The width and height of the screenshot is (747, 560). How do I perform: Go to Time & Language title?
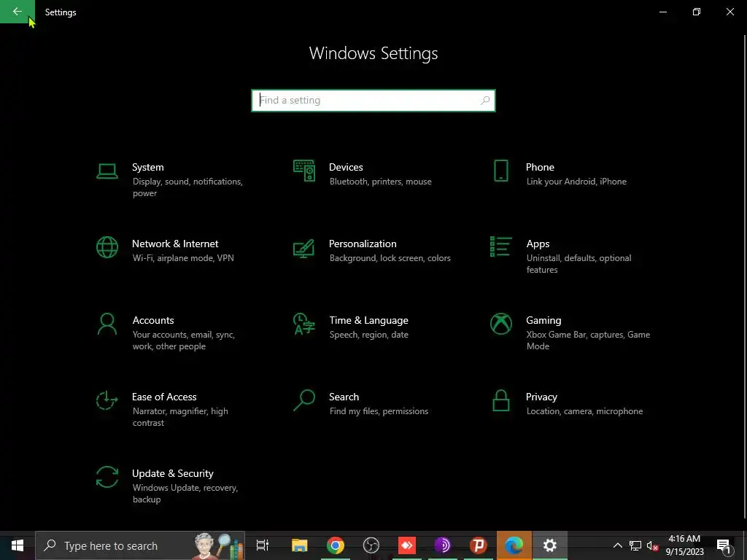coord(368,321)
